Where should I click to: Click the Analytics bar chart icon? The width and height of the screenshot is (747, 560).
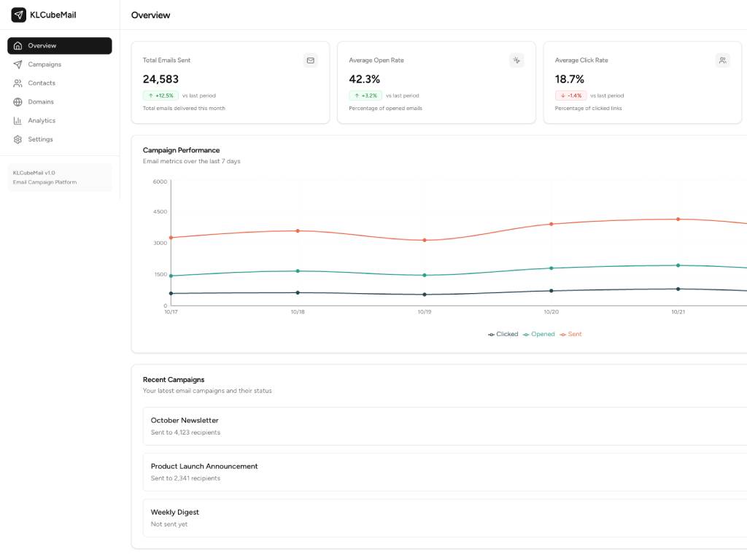tap(17, 120)
